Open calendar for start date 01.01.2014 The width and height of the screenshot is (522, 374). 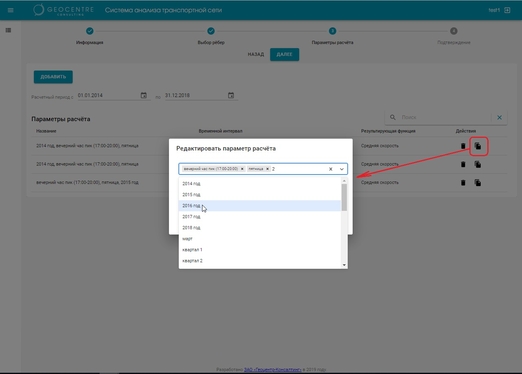pyautogui.click(x=144, y=95)
